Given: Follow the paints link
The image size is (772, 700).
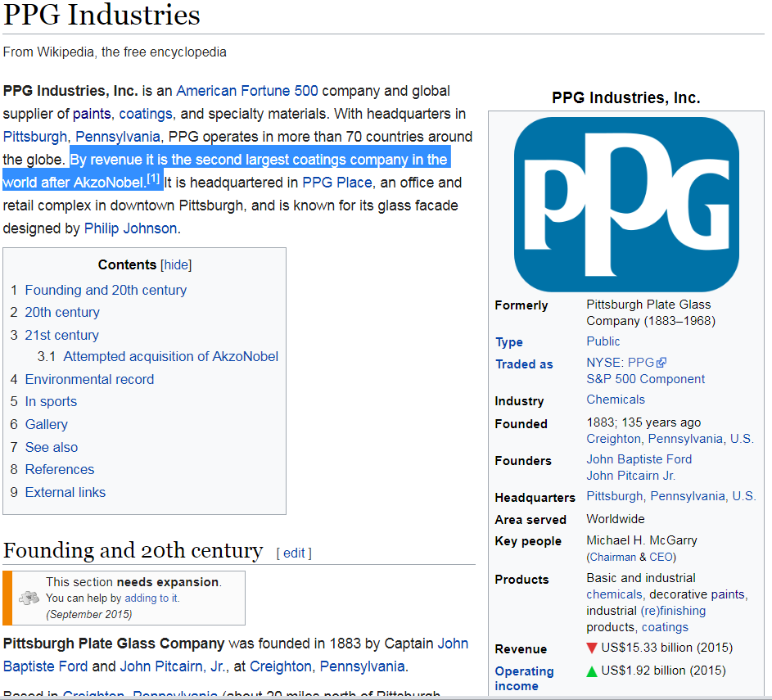Looking at the screenshot, I should tap(92, 114).
